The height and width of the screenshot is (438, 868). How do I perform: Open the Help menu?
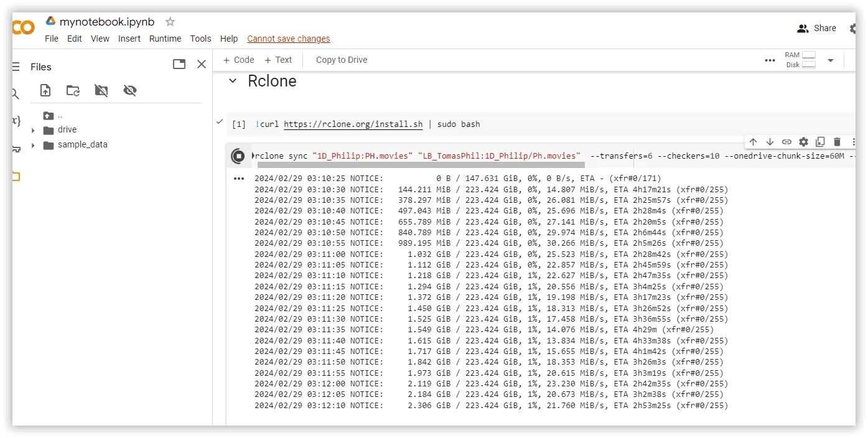click(x=229, y=39)
